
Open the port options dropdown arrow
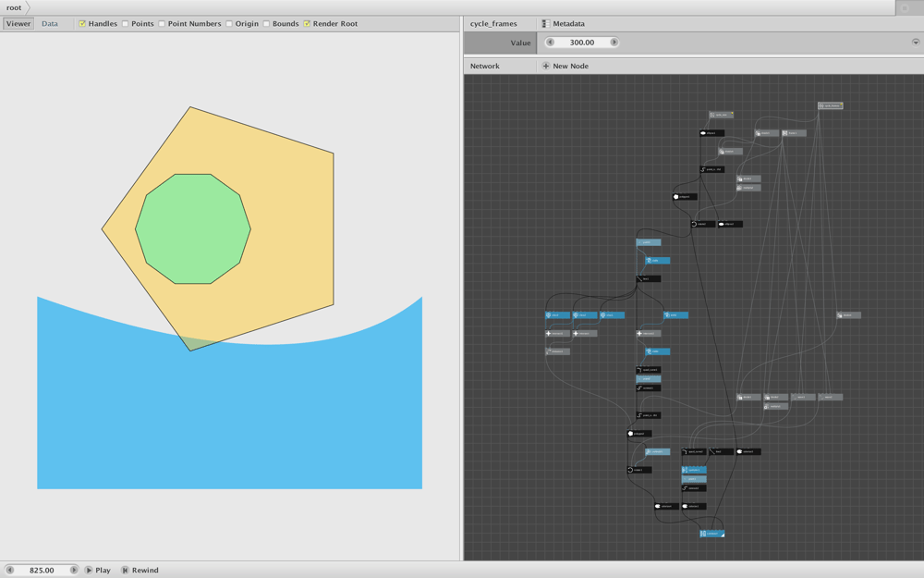point(915,42)
